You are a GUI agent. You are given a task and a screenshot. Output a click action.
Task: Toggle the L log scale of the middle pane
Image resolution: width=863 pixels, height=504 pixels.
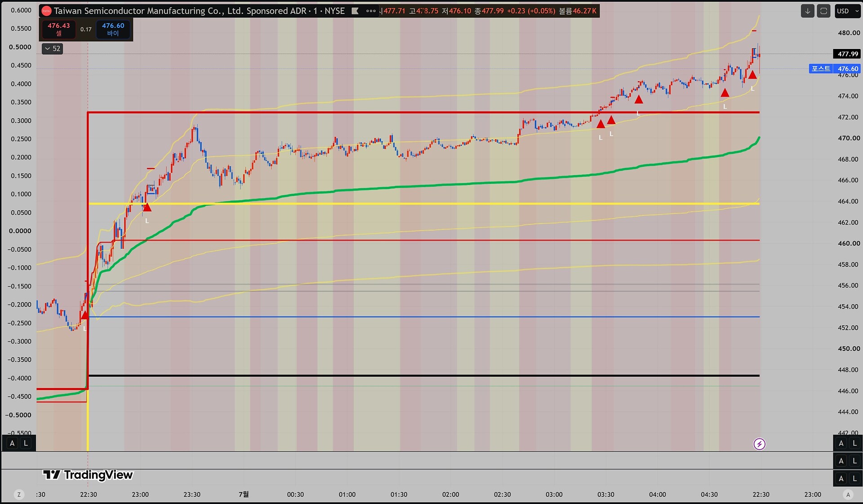[855, 461]
